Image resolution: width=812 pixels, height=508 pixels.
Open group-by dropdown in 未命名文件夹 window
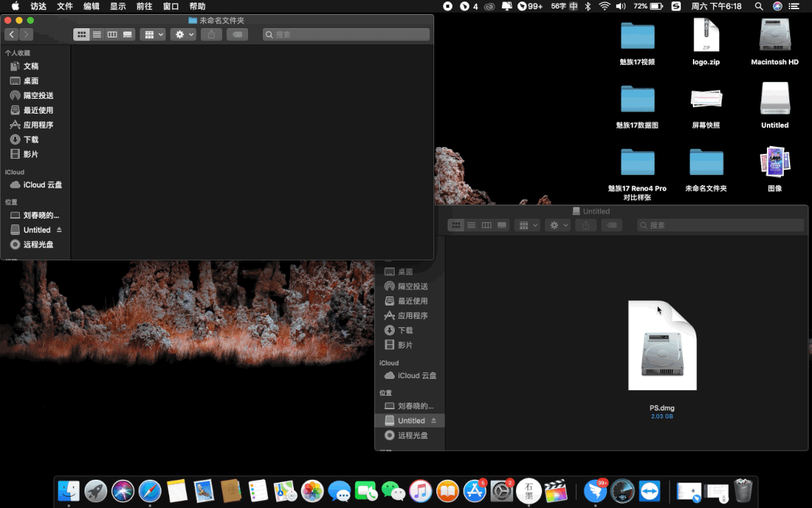pos(152,35)
